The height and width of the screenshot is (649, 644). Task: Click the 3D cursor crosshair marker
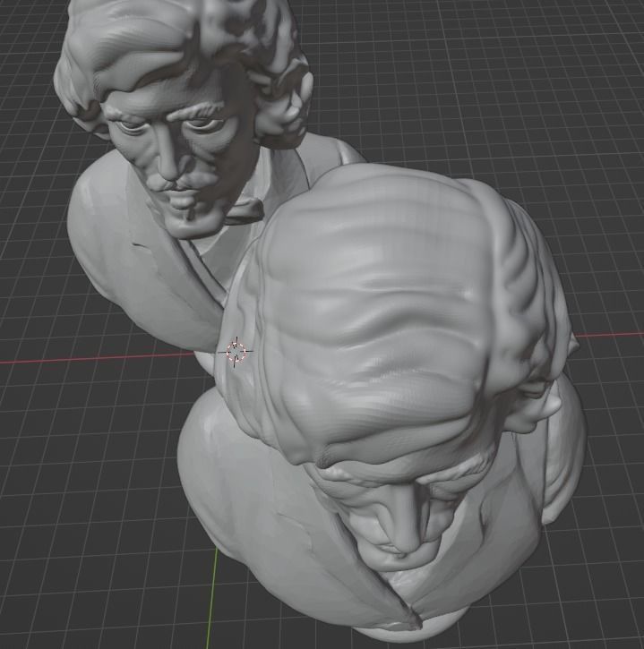236,352
